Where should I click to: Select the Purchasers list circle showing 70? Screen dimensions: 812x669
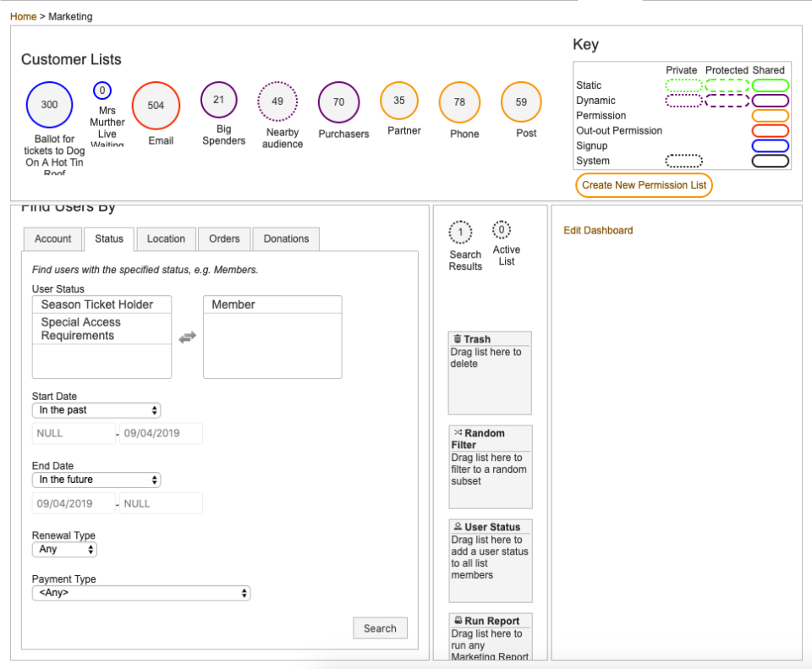coord(338,102)
